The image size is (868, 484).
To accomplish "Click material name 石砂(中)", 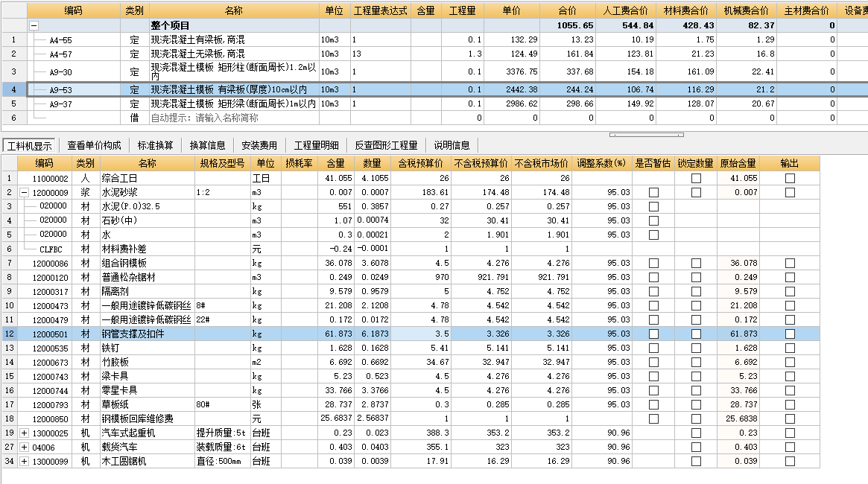I will (x=119, y=220).
